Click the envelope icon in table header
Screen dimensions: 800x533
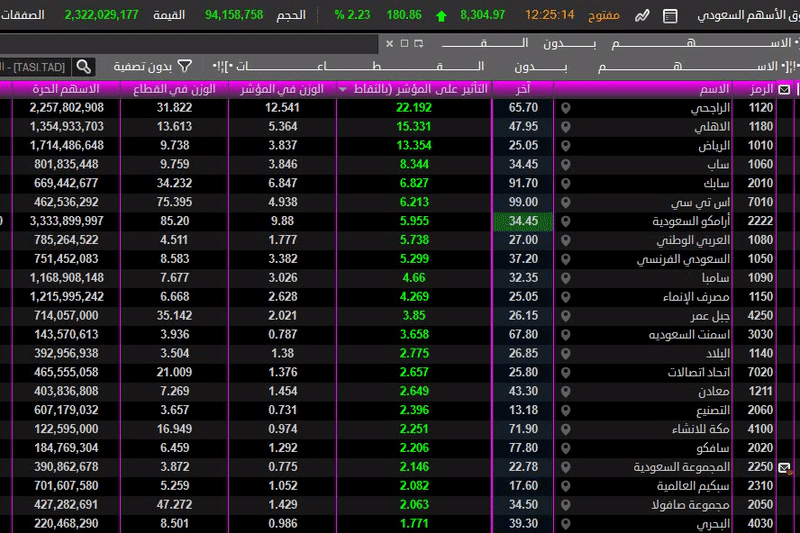point(784,90)
